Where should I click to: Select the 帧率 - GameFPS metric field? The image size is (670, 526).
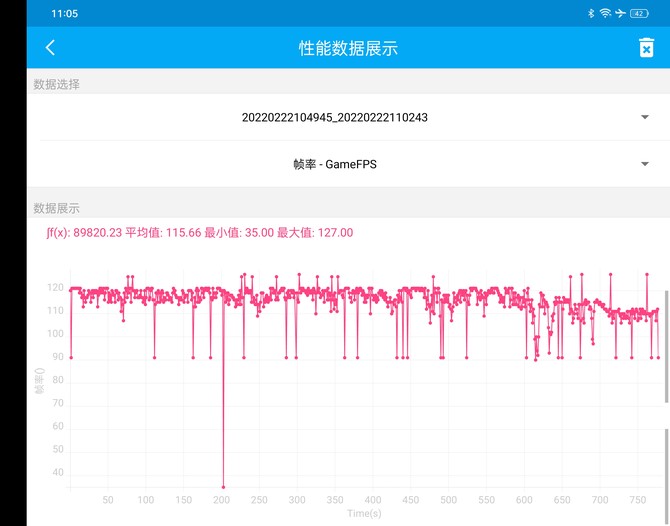point(334,164)
